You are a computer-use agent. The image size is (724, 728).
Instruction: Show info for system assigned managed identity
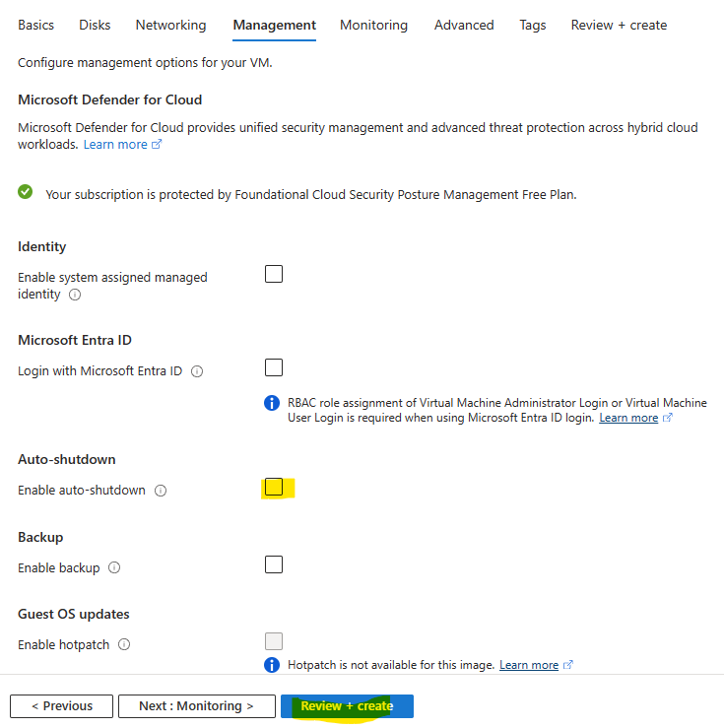click(x=75, y=295)
